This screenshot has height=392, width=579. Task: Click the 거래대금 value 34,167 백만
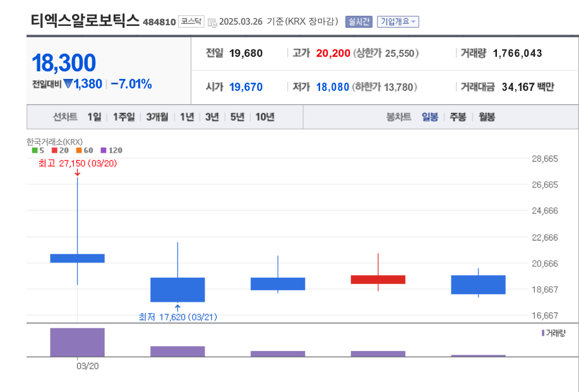tap(528, 87)
